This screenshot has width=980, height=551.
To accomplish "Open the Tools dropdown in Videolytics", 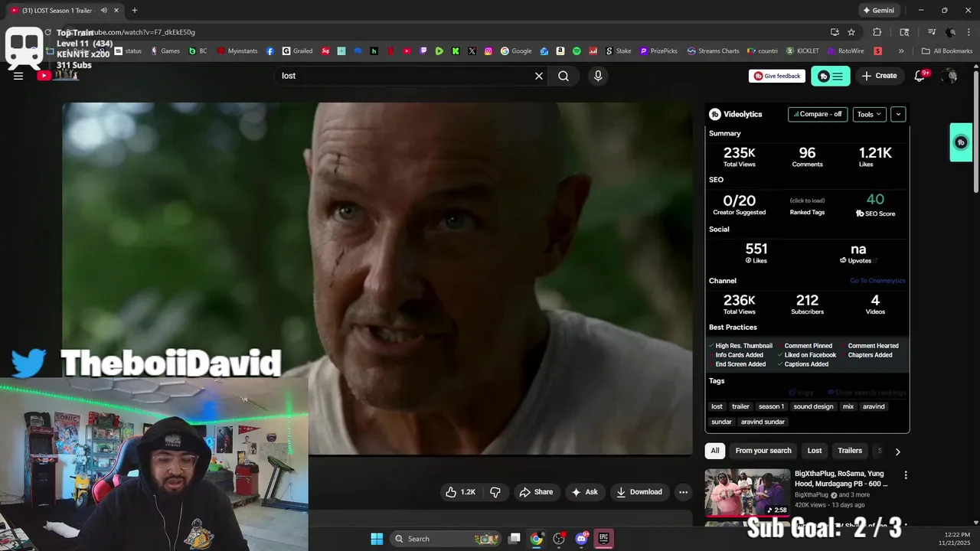I will (869, 114).
